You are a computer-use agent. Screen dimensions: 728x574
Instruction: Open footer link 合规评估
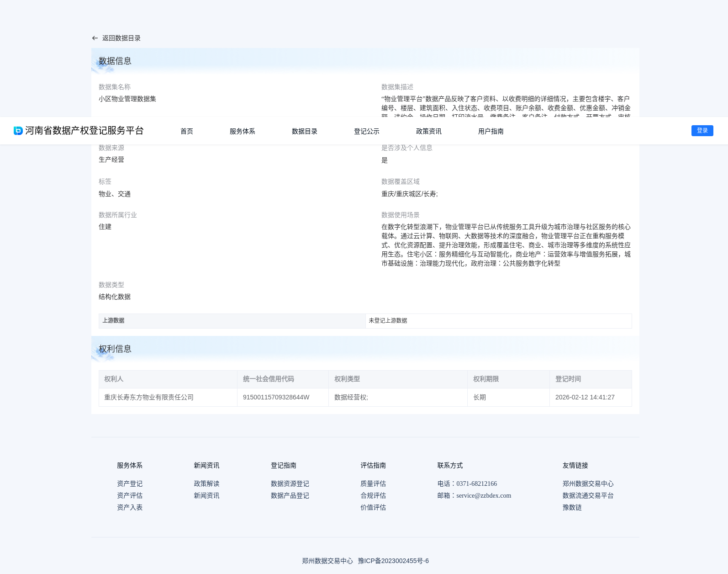[373, 495]
